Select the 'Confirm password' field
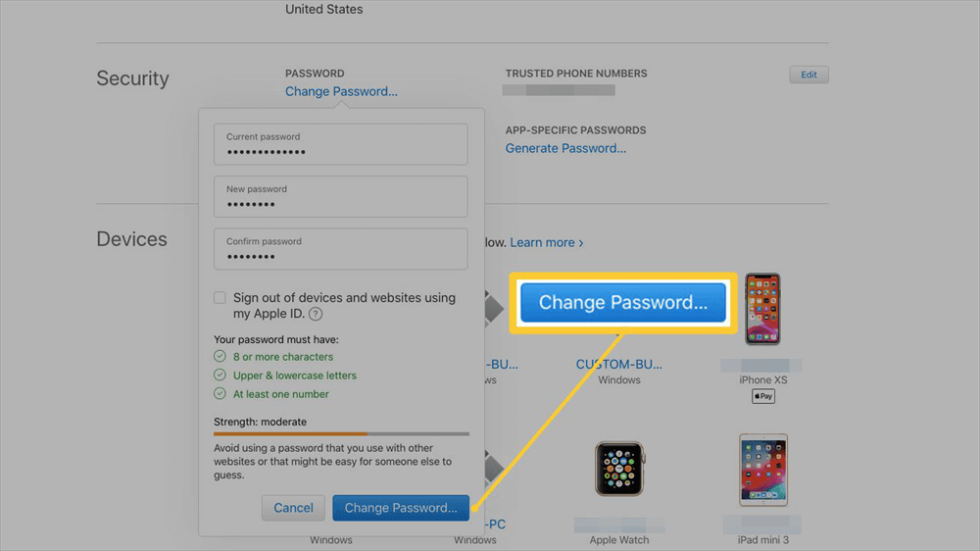The height and width of the screenshot is (551, 980). click(x=341, y=250)
